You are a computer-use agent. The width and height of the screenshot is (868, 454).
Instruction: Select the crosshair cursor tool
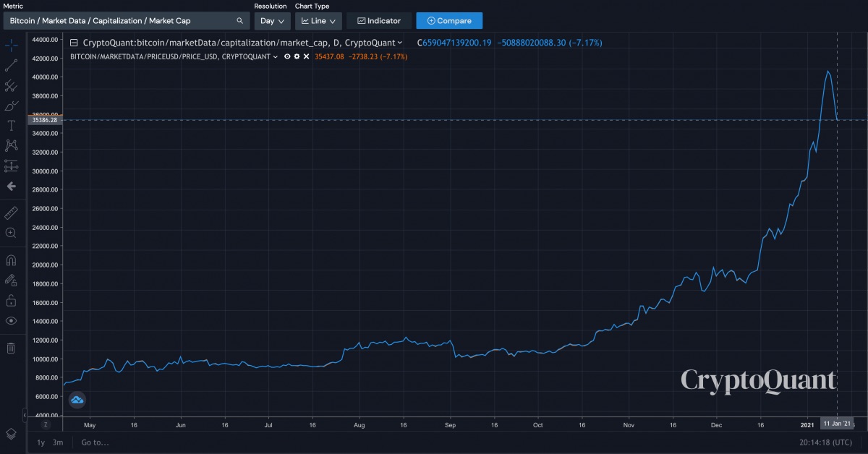(11, 46)
